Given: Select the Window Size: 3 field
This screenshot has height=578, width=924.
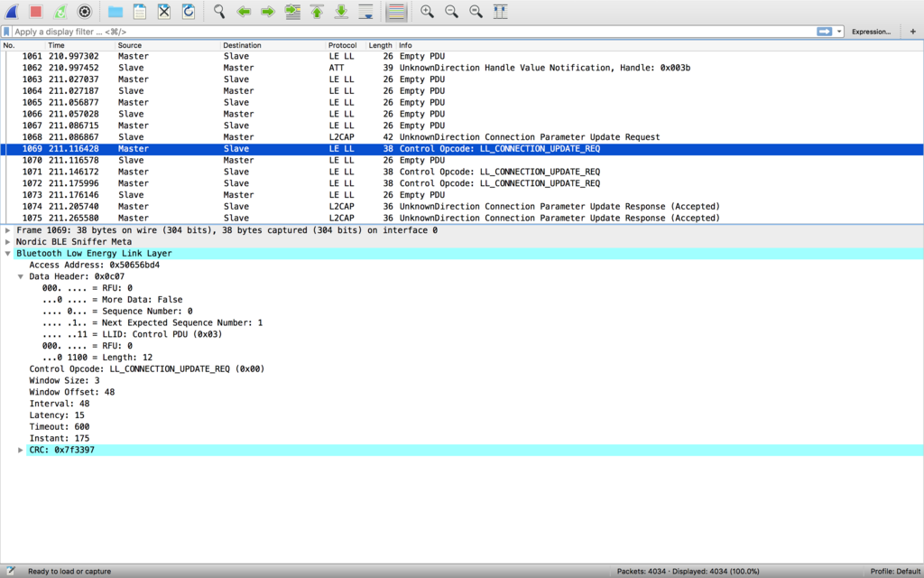Looking at the screenshot, I should click(x=64, y=380).
